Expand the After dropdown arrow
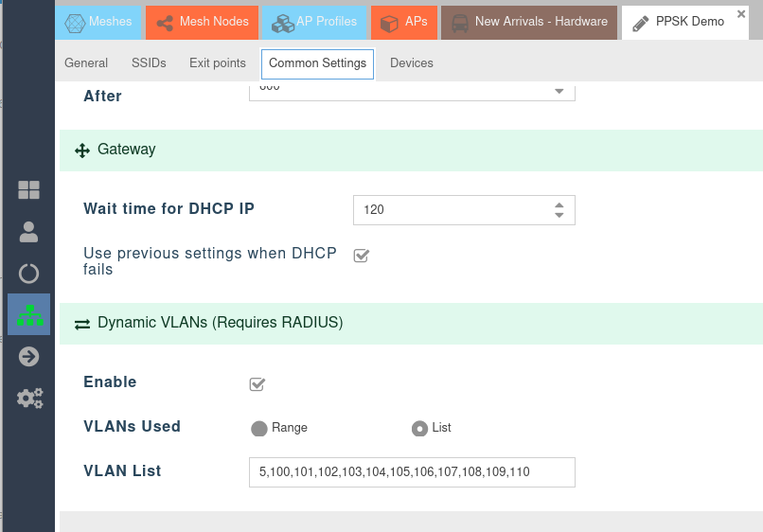 click(x=559, y=91)
